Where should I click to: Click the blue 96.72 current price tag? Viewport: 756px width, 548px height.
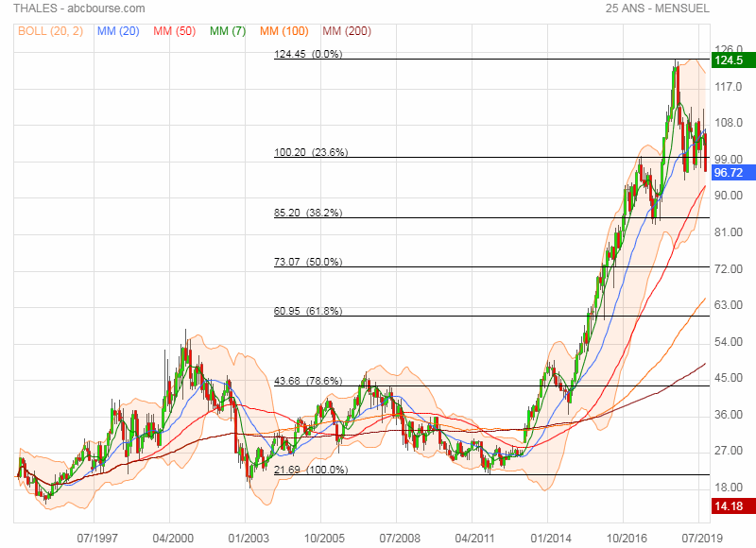(x=733, y=173)
